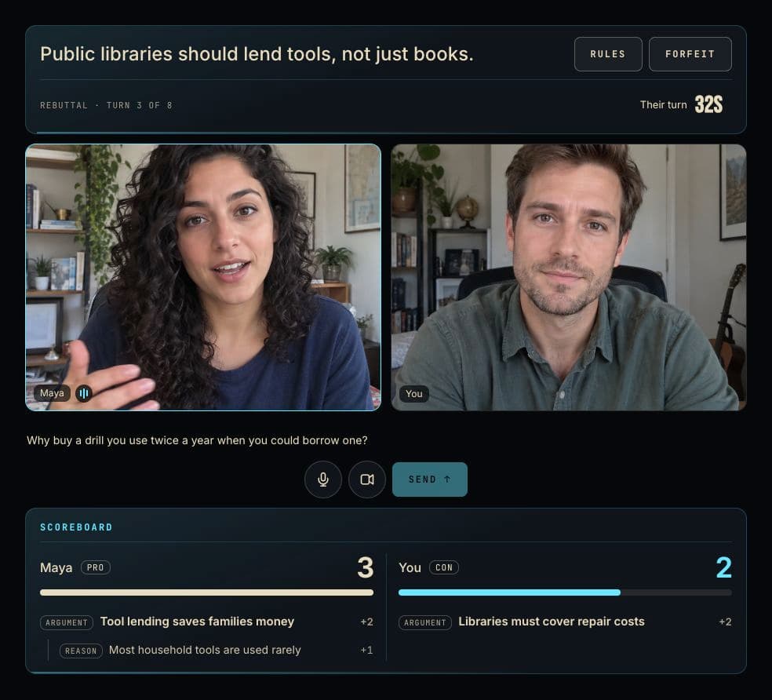Click the 'Their turn' status label
Screen dimensions: 772x700
[x=663, y=105]
